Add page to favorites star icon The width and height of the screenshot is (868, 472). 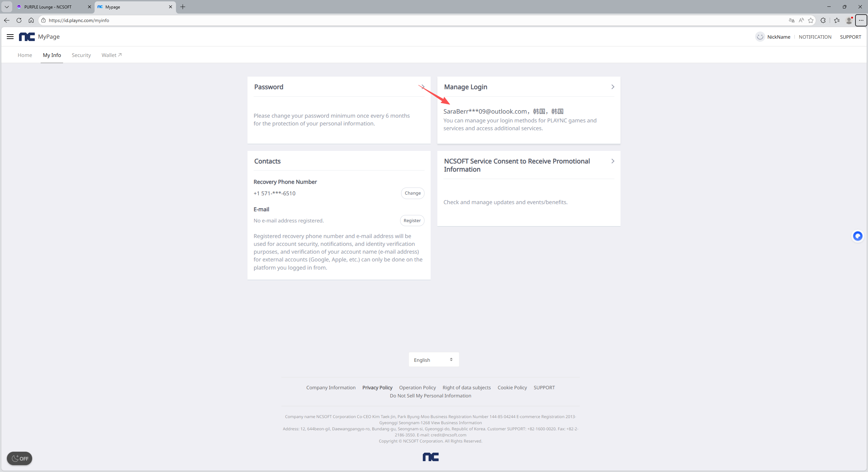pos(811,20)
